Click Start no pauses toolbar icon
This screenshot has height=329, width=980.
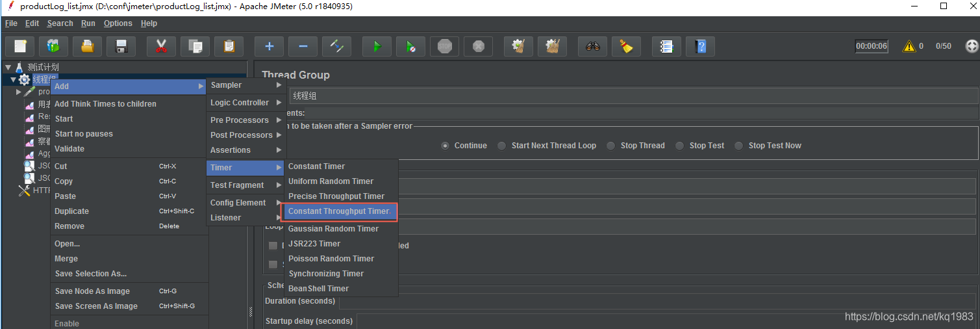tap(411, 46)
